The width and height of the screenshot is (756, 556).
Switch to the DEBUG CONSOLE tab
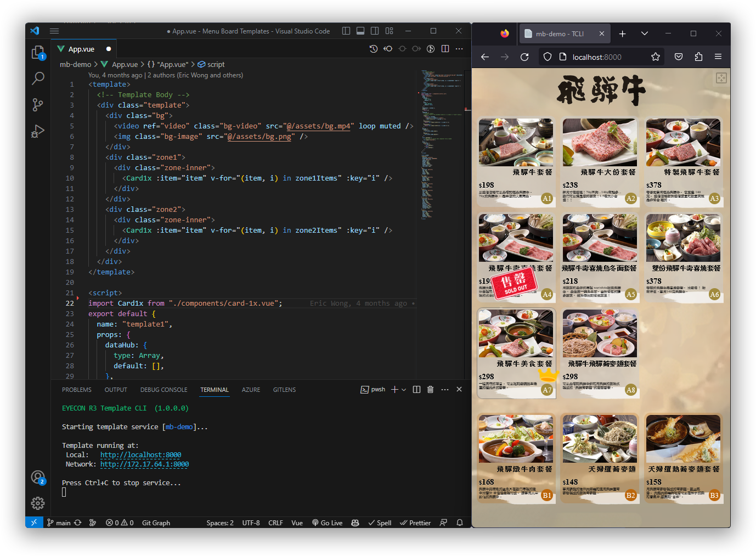[x=163, y=390]
